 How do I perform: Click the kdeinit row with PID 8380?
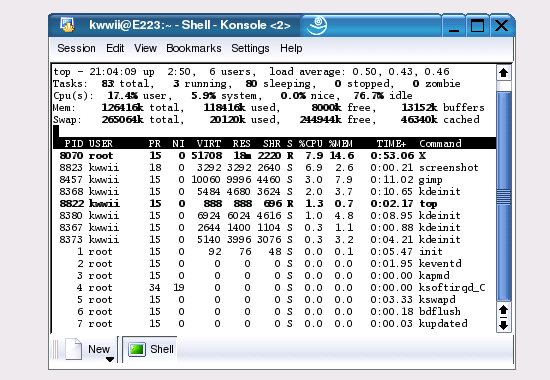(x=274, y=215)
